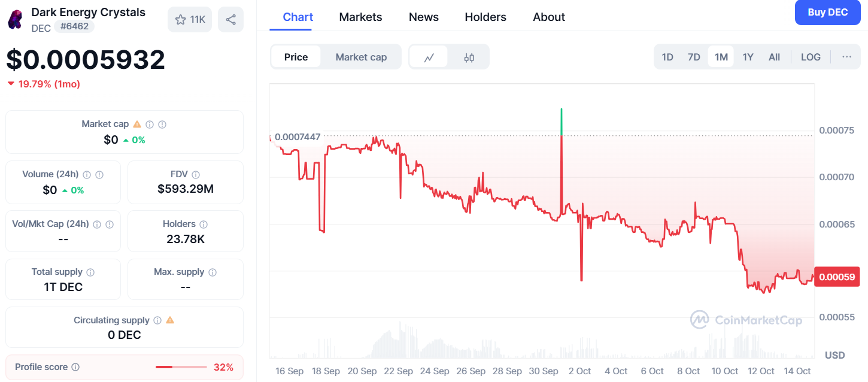Click the star watchlist icon
Image resolution: width=868 pixels, height=382 pixels.
pos(181,20)
